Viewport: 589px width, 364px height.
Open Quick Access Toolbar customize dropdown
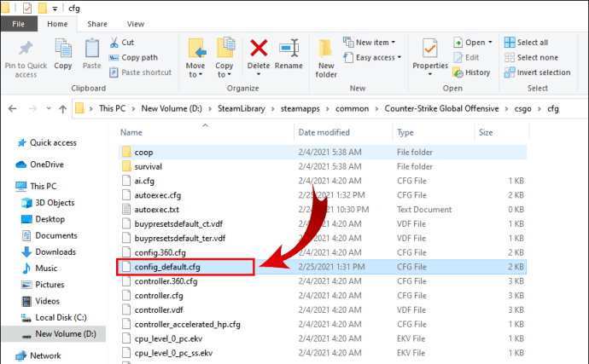pyautogui.click(x=55, y=9)
